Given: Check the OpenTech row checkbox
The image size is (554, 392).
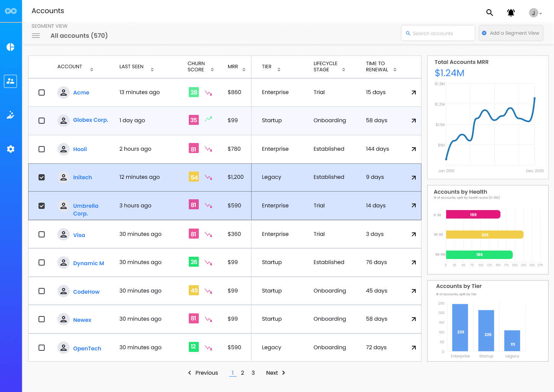Looking at the screenshot, I should point(42,348).
